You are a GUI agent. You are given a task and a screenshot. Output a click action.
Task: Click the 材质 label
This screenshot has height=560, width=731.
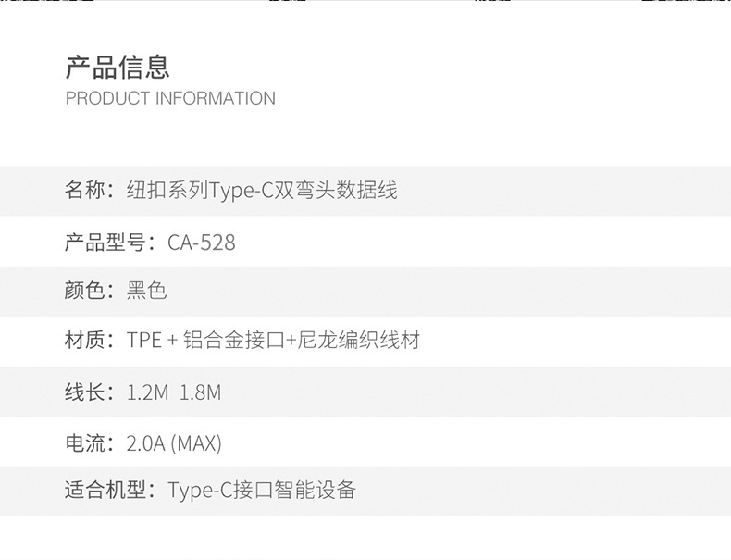(85, 341)
